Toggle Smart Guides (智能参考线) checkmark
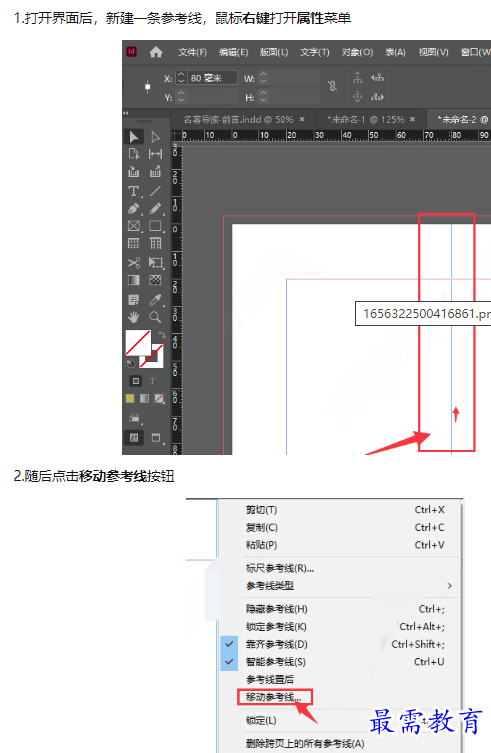Image resolution: width=491 pixels, height=753 pixels. click(x=230, y=662)
